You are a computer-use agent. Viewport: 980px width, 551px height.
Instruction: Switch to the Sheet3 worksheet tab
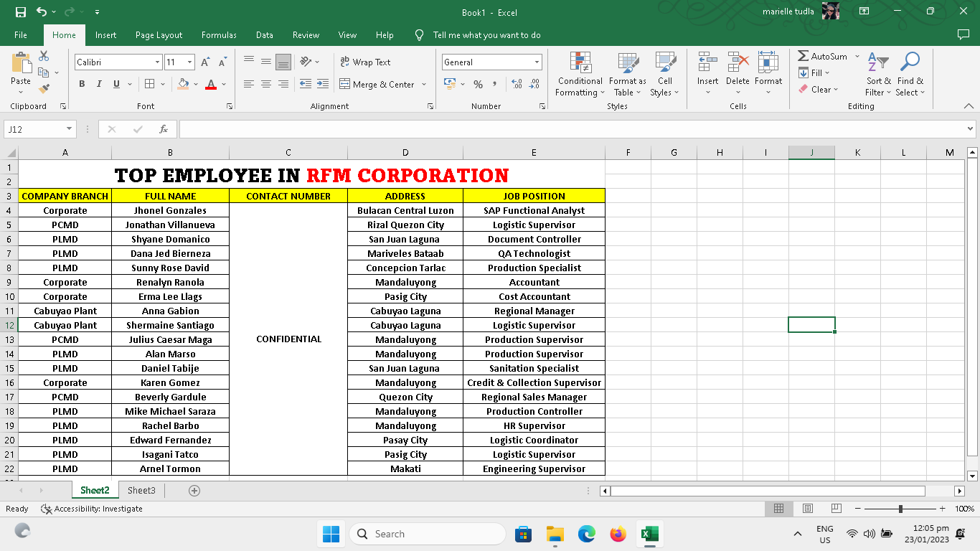click(x=141, y=491)
